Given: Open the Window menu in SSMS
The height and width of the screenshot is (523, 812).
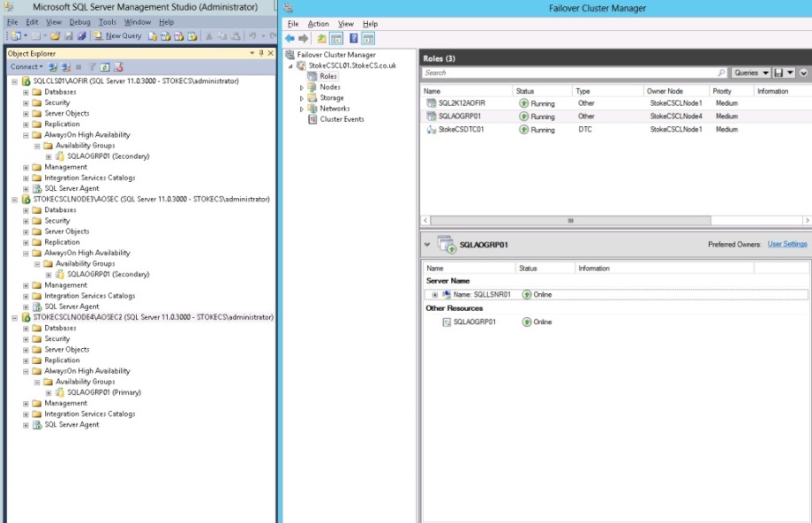Looking at the screenshot, I should pos(137,22).
